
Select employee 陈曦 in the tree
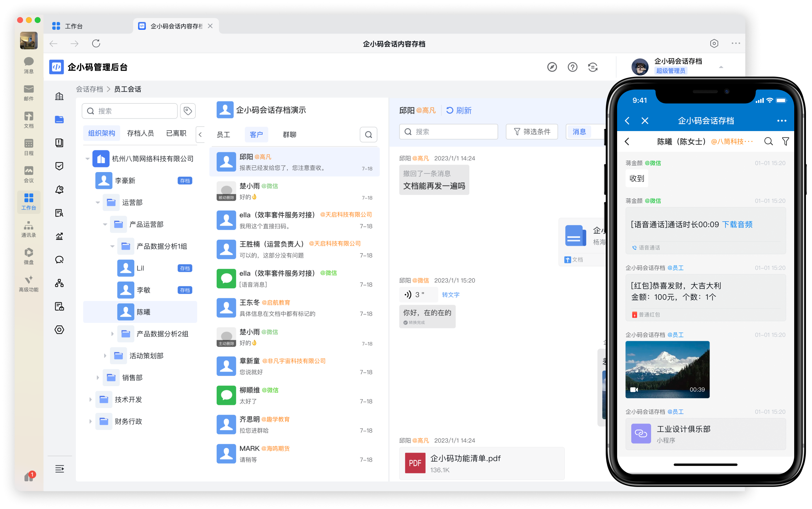click(x=140, y=312)
